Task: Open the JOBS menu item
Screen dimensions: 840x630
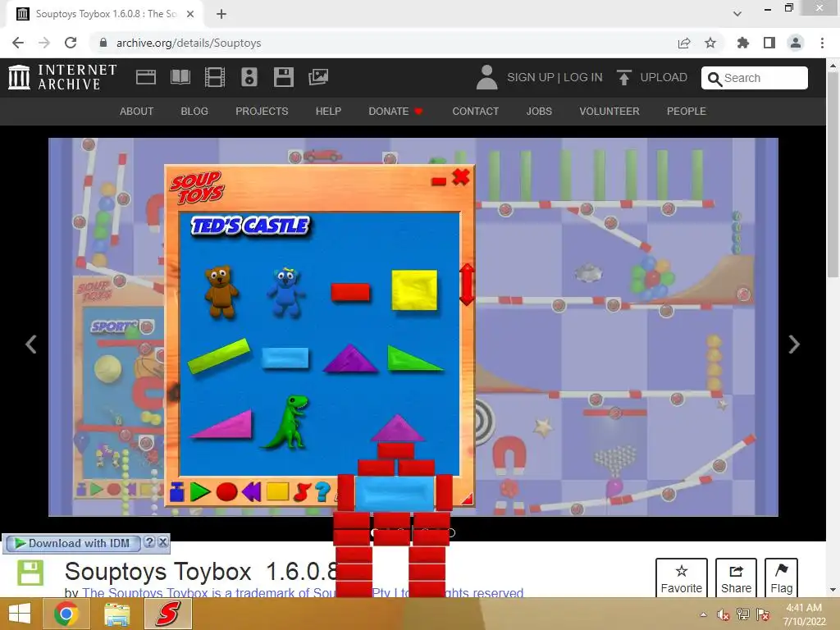Action: coord(539,112)
